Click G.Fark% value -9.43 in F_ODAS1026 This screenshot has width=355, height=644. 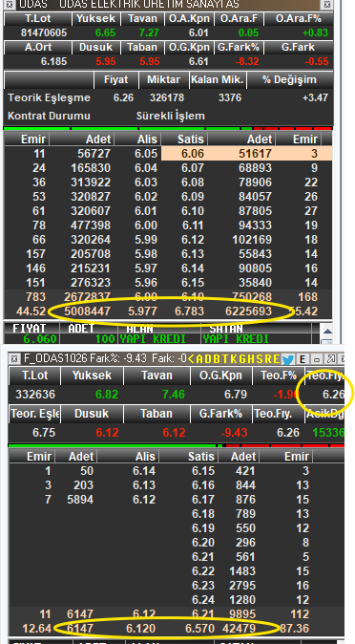click(234, 433)
